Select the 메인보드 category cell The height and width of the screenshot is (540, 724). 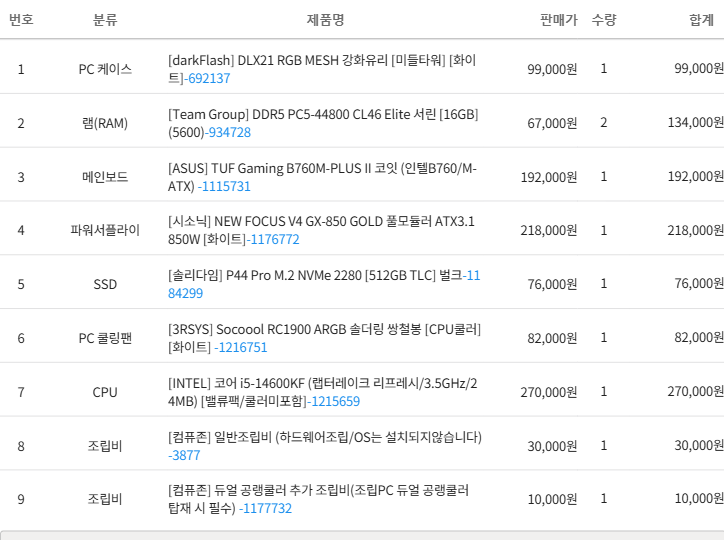[105, 177]
